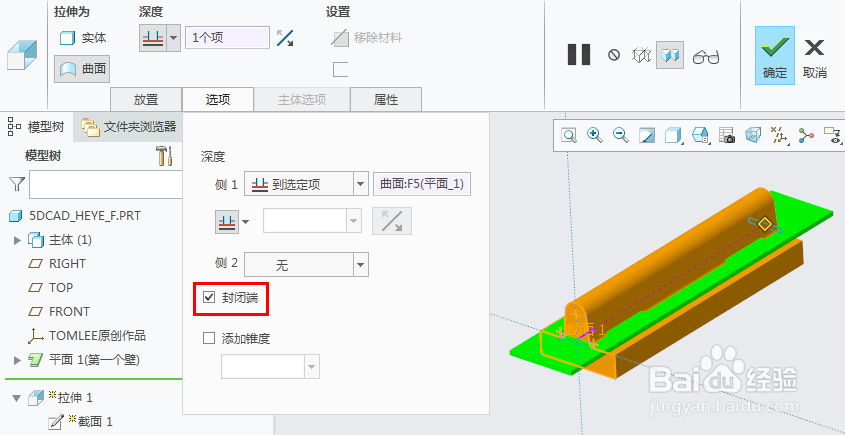Expand the 平面 1(第一个壁) node
The width and height of the screenshot is (845, 435).
(17, 360)
